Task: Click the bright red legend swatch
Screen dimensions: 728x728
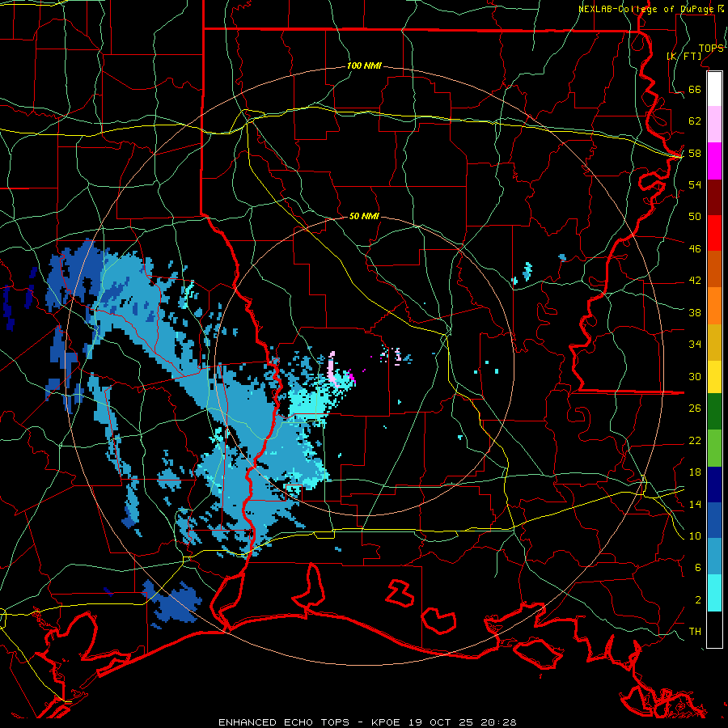Action: (714, 233)
